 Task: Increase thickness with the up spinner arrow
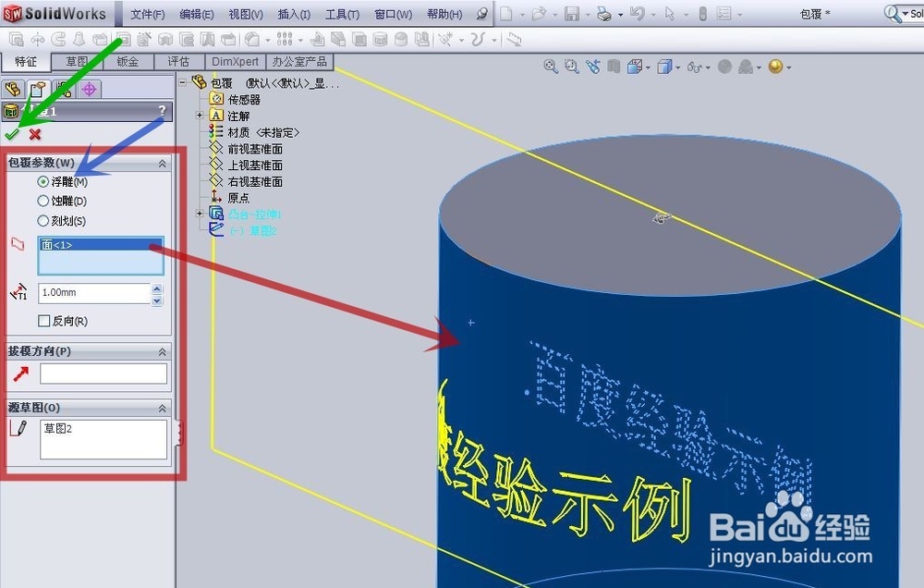point(157,288)
